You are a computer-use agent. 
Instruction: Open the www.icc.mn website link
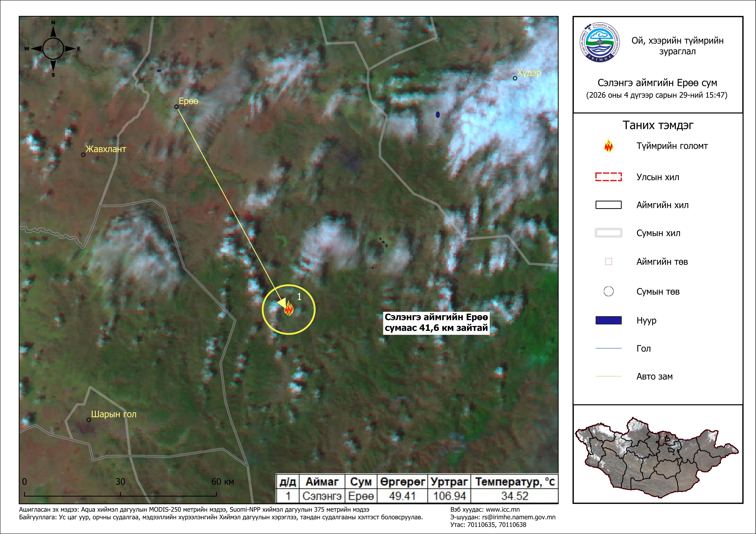click(x=503, y=510)
